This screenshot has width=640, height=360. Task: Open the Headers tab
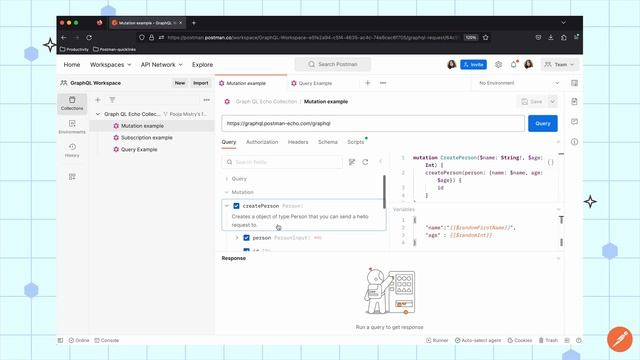(x=298, y=142)
